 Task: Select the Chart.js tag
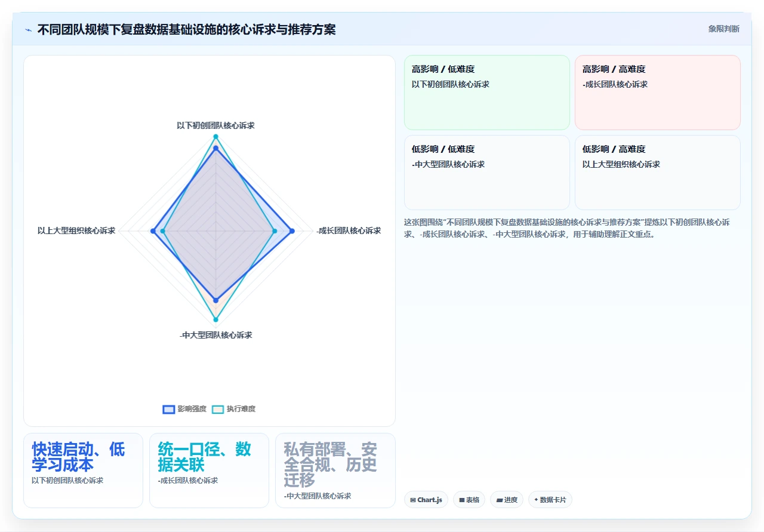426,500
